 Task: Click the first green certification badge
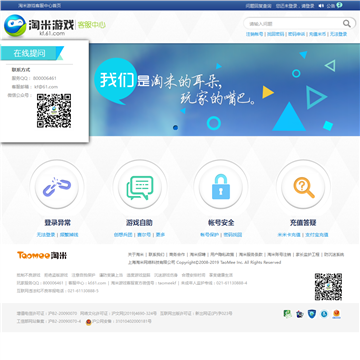click(x=287, y=314)
